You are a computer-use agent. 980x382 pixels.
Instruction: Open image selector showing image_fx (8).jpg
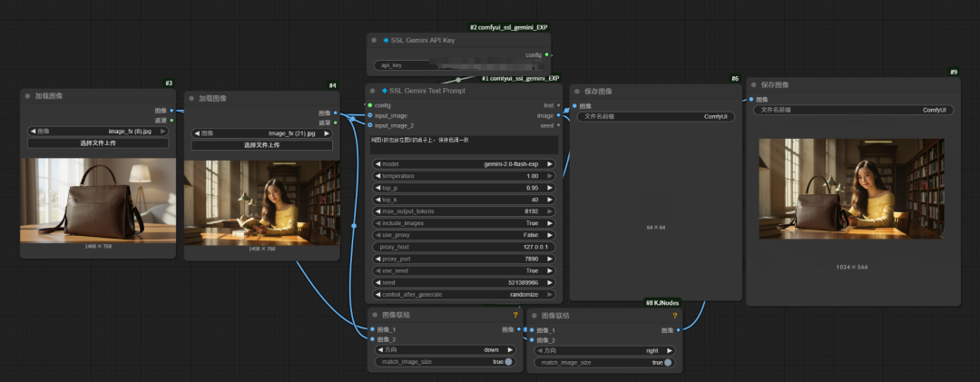point(98,132)
